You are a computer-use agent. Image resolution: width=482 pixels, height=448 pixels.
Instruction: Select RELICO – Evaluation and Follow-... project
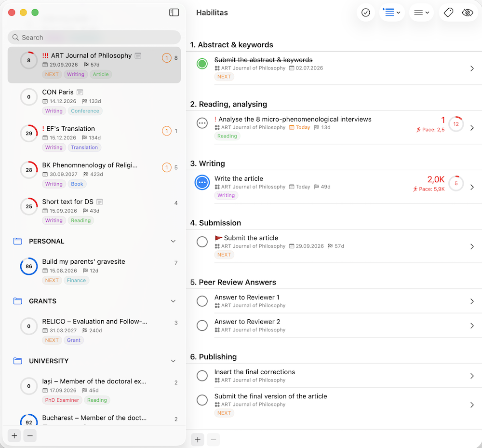[94, 330]
